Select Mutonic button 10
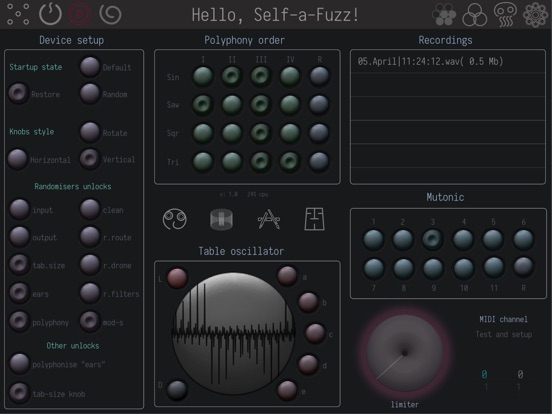This screenshot has height=414, width=552. (x=464, y=268)
